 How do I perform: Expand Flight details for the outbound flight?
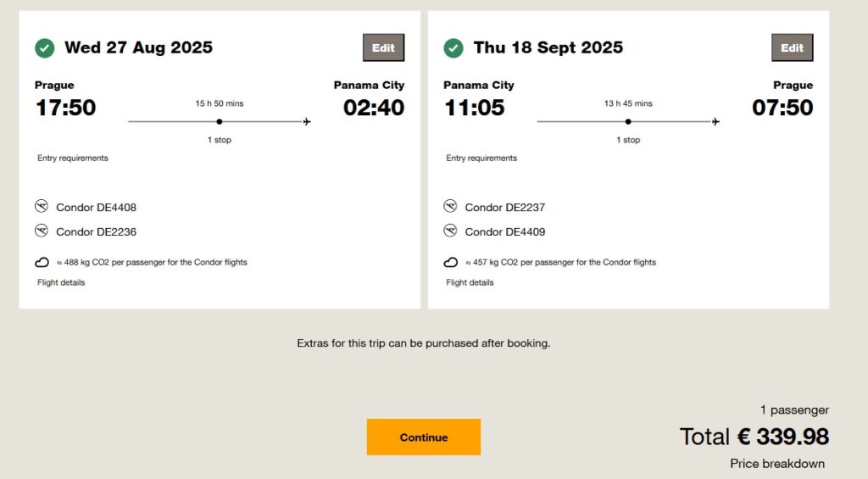(61, 282)
